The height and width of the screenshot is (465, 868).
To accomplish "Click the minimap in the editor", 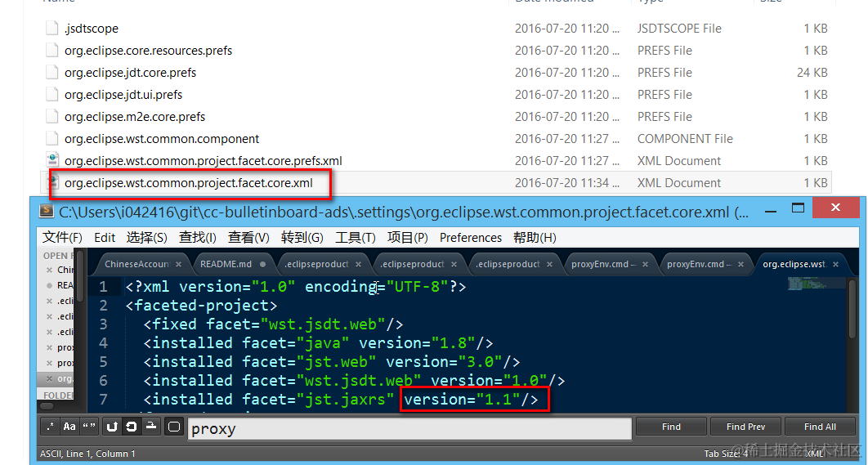I will click(x=817, y=284).
